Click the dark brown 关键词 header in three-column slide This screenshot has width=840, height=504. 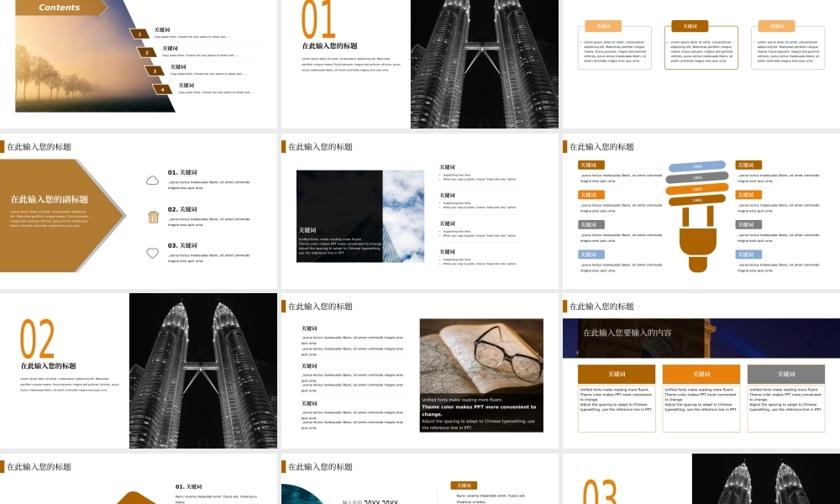point(617,374)
